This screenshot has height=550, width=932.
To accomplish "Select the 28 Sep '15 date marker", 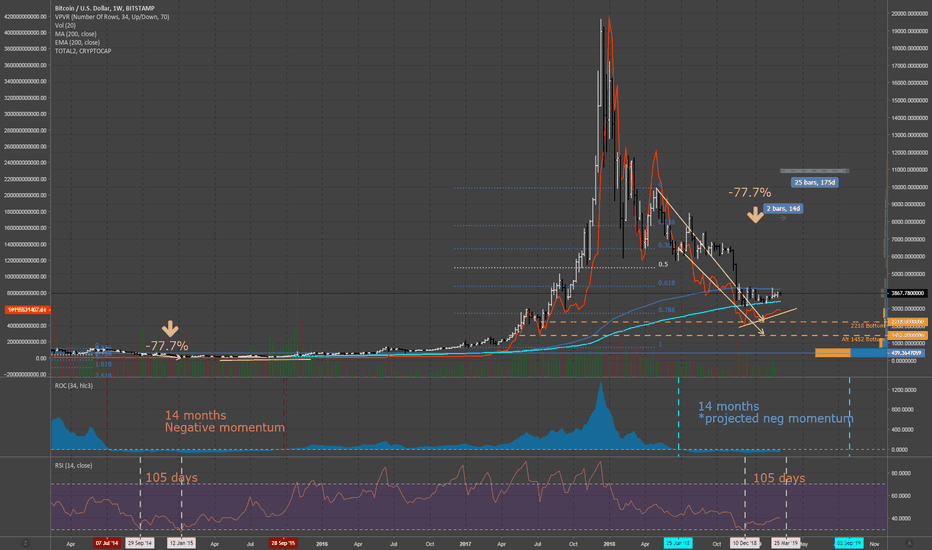I will click(283, 543).
